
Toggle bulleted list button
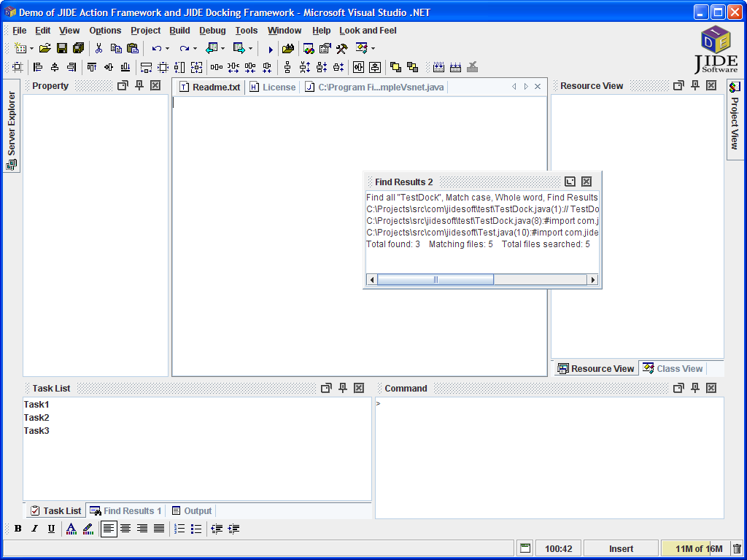tap(196, 529)
